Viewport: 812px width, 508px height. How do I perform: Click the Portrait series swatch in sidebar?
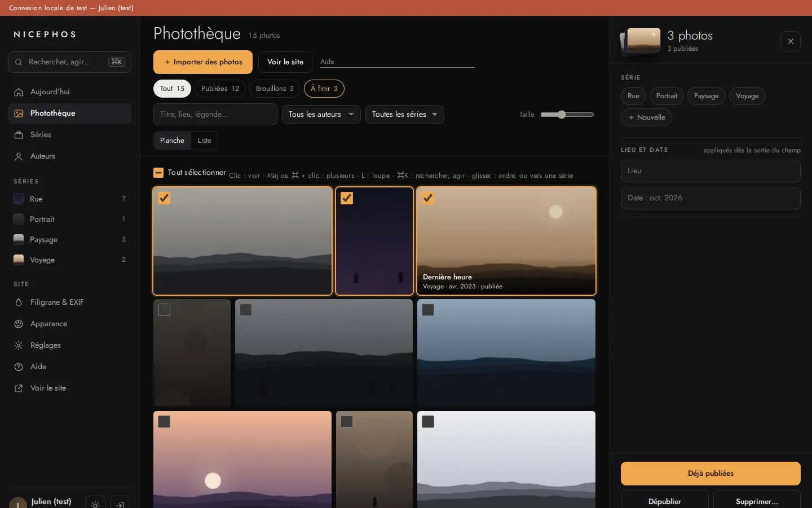pos(19,219)
